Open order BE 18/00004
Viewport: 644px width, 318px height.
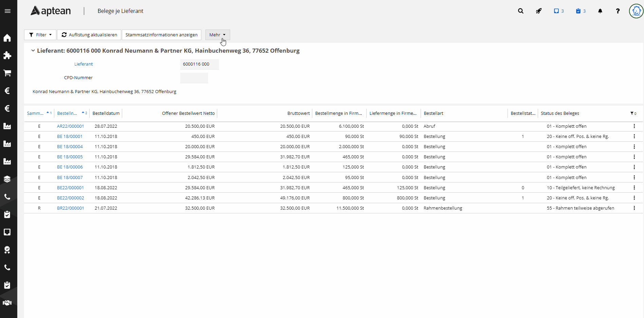pyautogui.click(x=70, y=146)
